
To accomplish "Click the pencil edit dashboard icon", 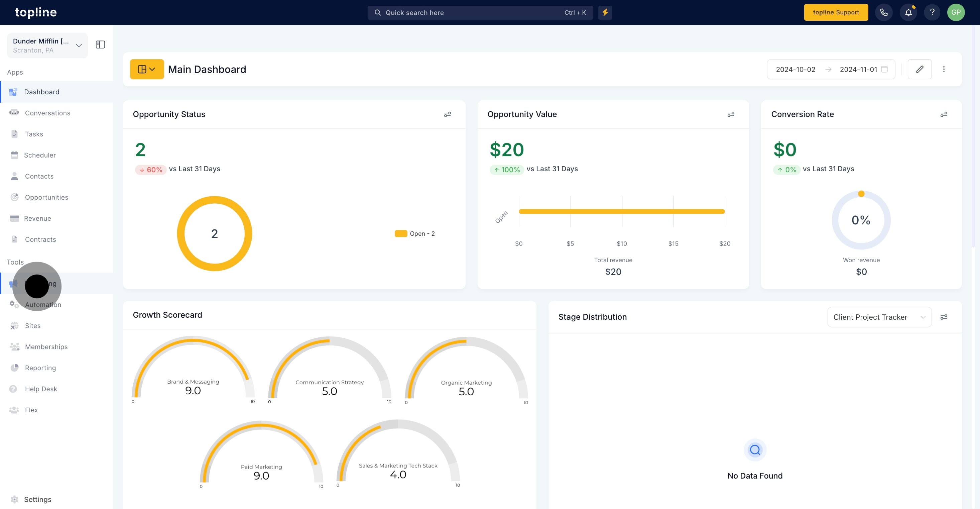I will click(919, 69).
